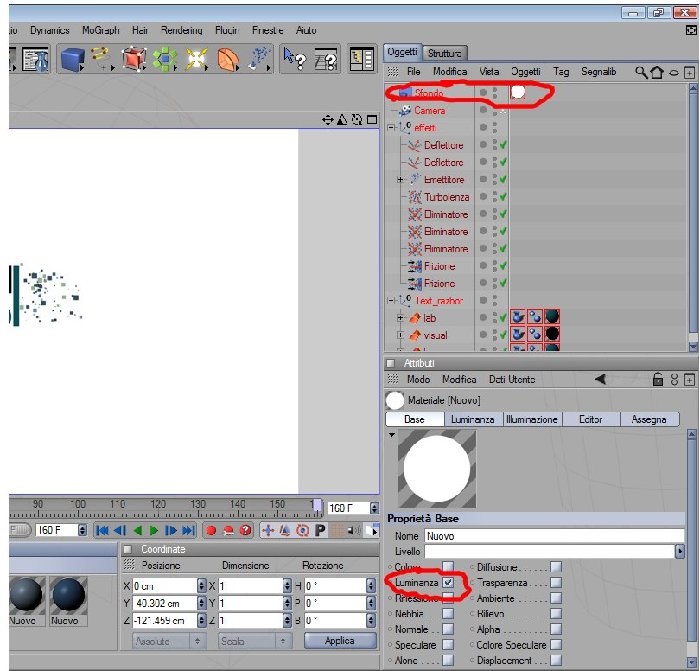Open the Dati Utente menu in Attributi
This screenshot has height=671, width=700.
[x=512, y=379]
